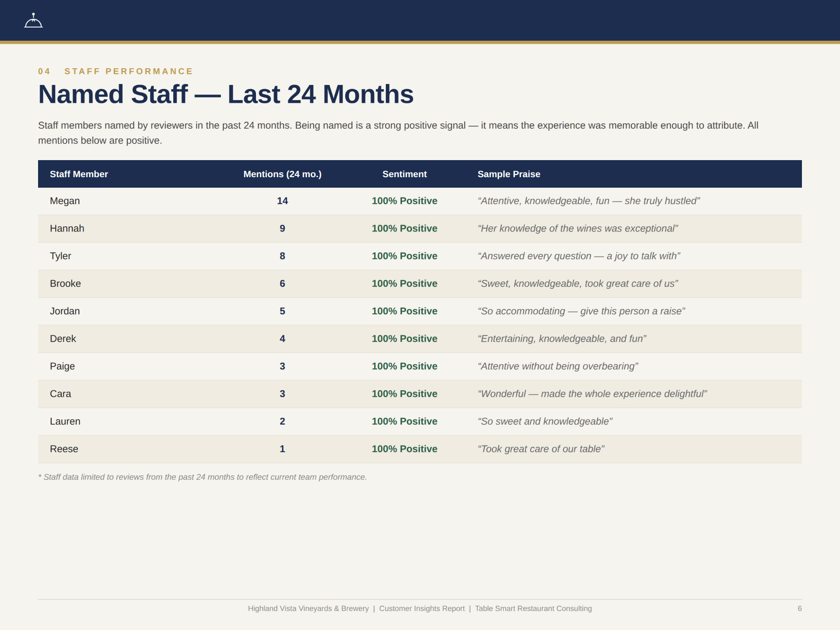This screenshot has width=840, height=630.
Task: Click Derek's mention count of 4
Action: [282, 339]
